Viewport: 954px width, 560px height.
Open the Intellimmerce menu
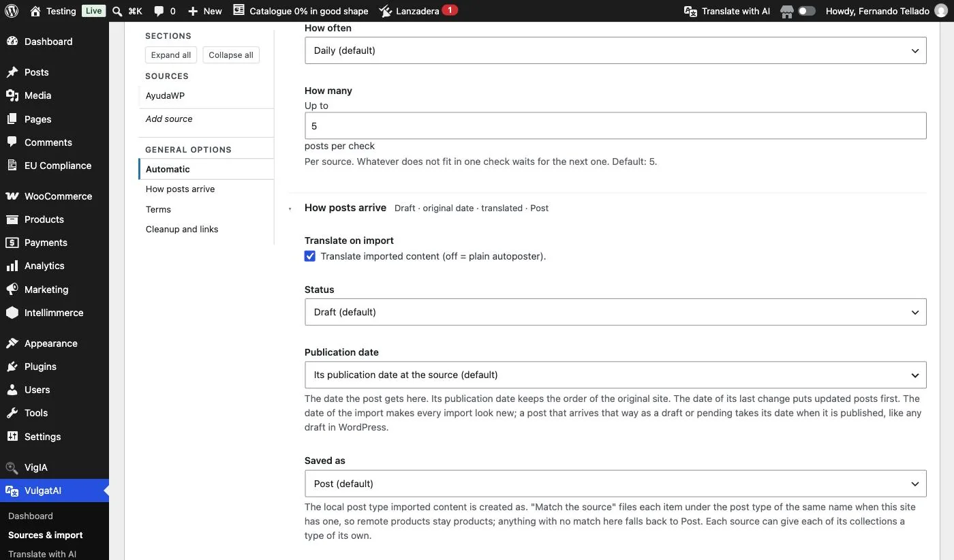coord(55,313)
